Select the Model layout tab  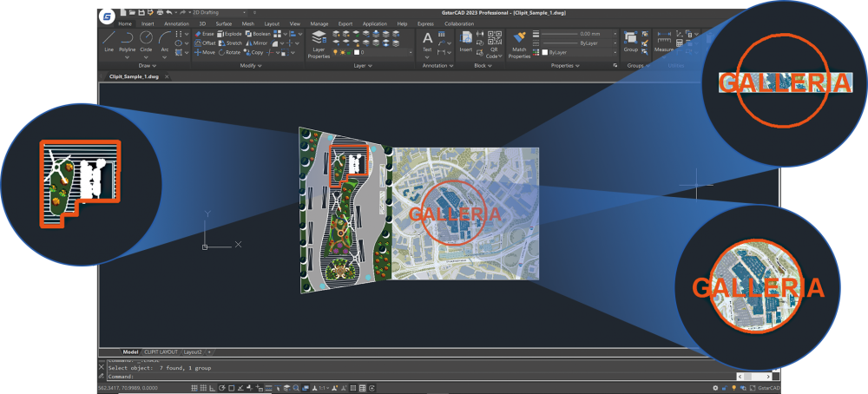point(130,352)
